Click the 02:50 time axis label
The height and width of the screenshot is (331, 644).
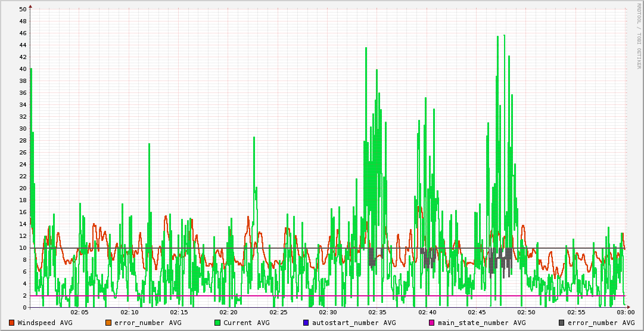tap(525, 313)
